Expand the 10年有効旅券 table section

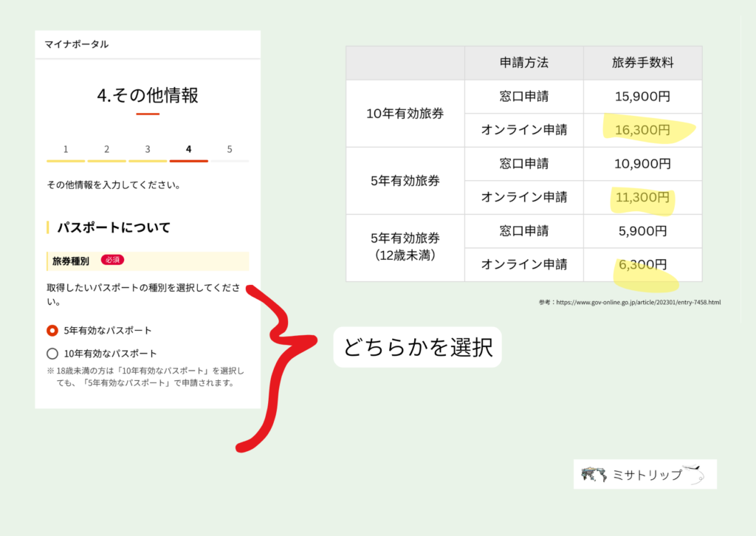405,113
